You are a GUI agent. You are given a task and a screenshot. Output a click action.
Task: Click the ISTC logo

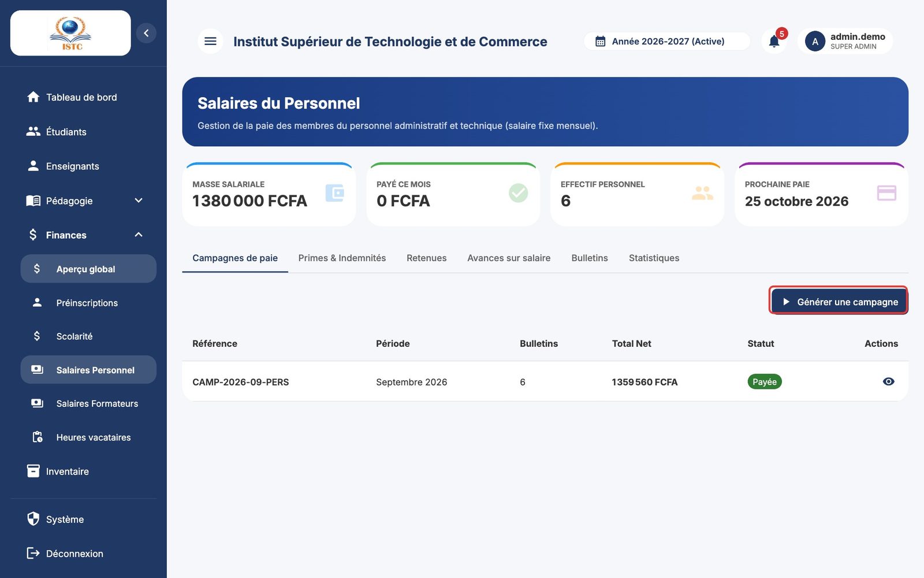pyautogui.click(x=70, y=33)
